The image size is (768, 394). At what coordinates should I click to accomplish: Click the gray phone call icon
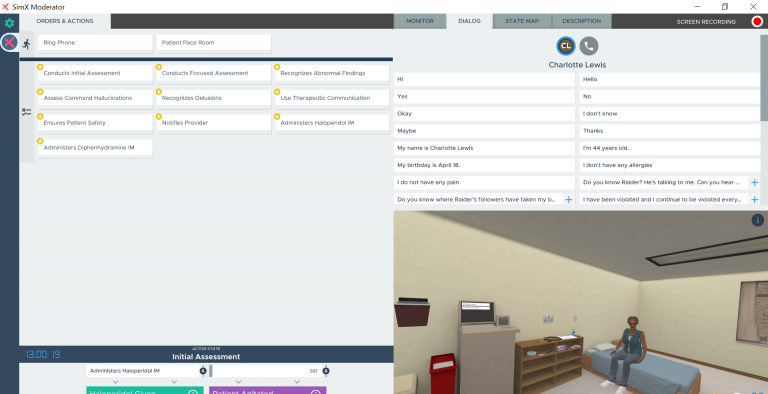(589, 46)
